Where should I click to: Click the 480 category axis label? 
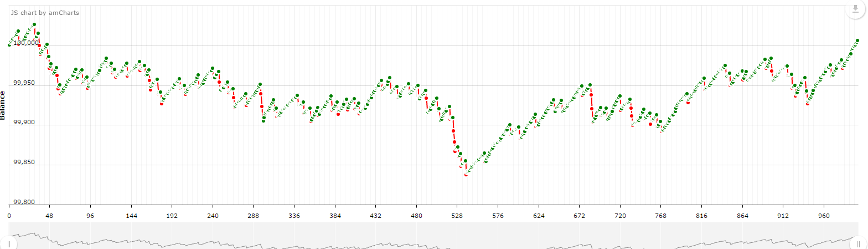(416, 215)
